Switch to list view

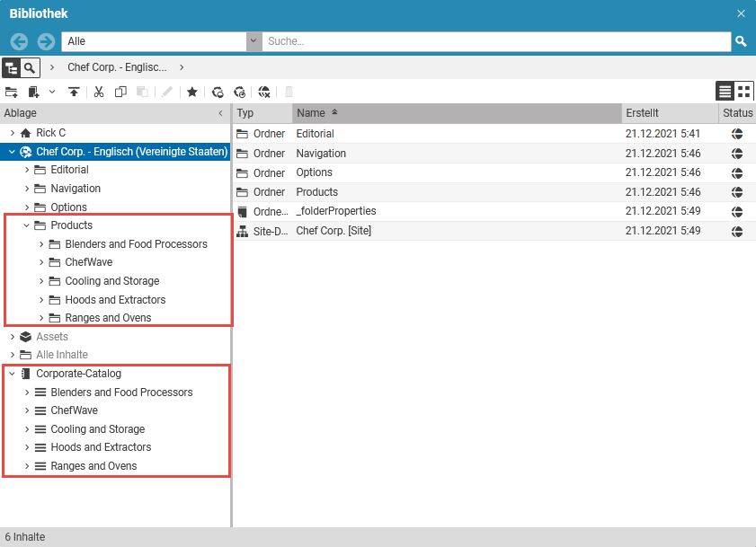tap(725, 91)
